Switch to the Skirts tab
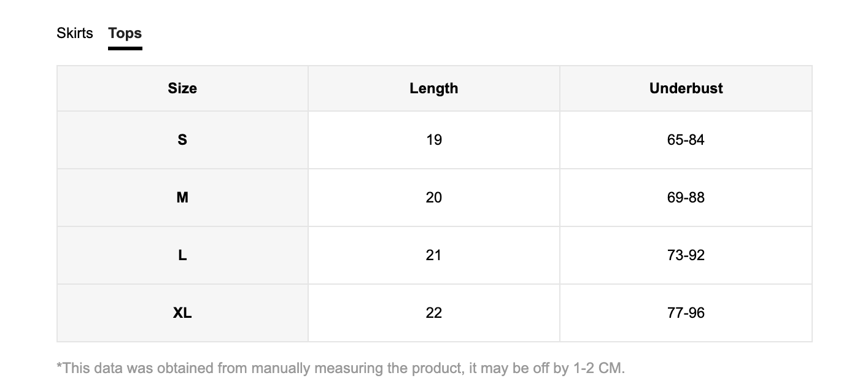The image size is (868, 389). coord(75,33)
